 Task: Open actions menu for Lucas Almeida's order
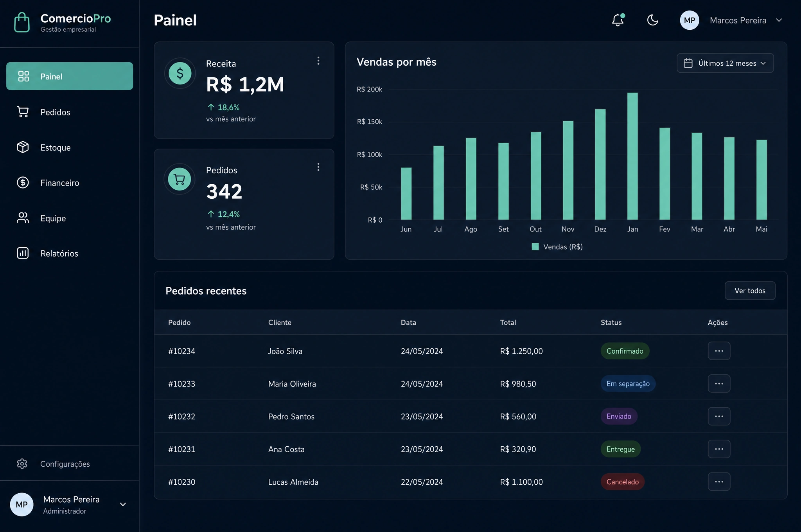point(719,482)
